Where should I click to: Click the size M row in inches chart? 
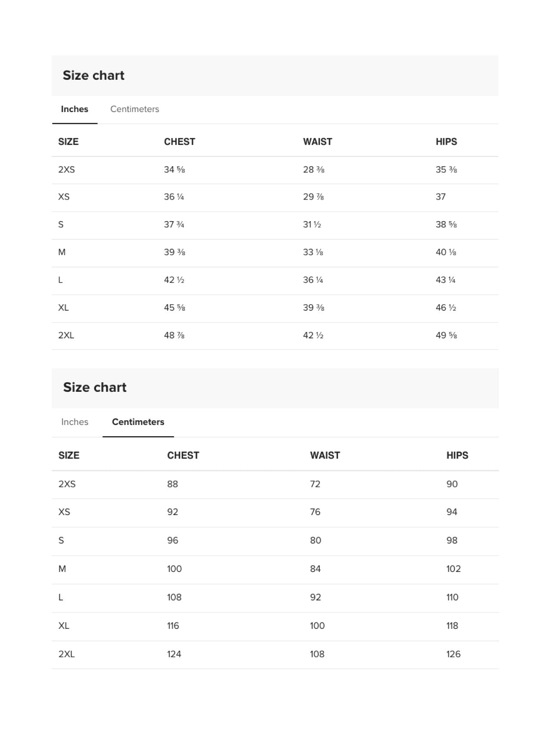point(63,253)
